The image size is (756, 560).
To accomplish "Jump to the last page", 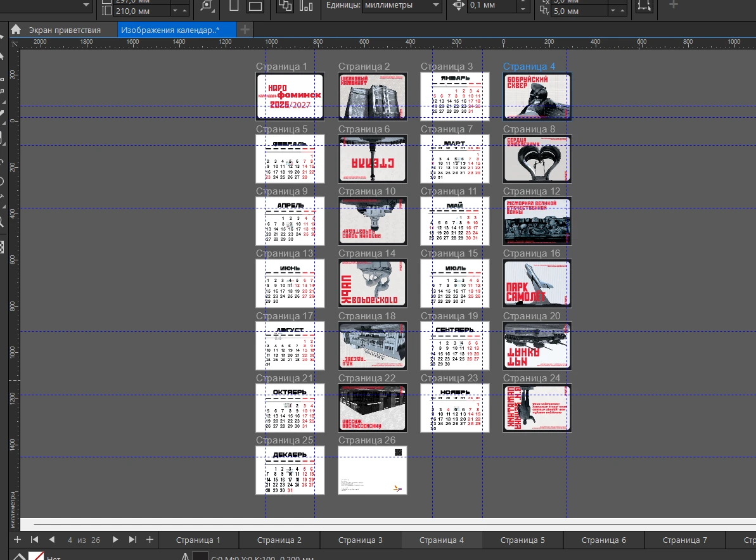I will 132,540.
